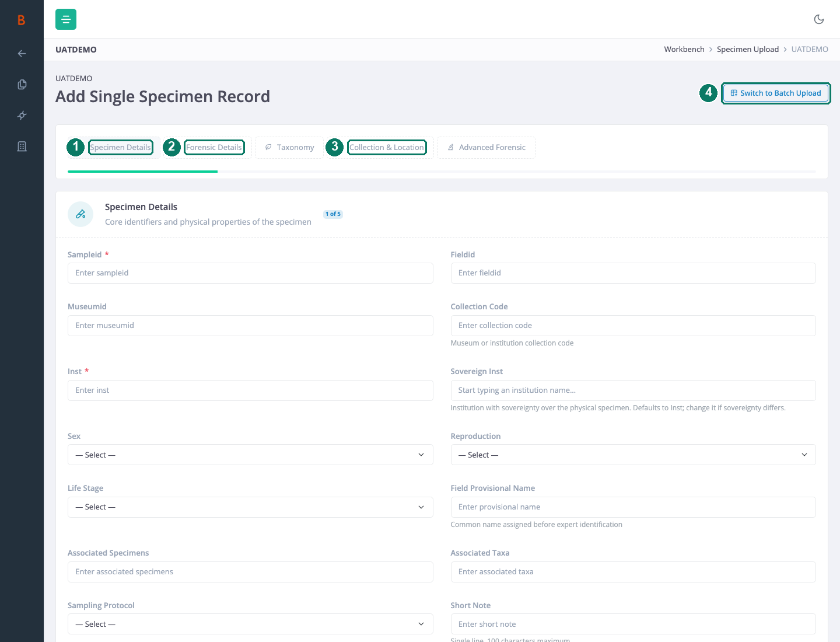Follow the Specimen Upload breadcrumb link

[748, 50]
